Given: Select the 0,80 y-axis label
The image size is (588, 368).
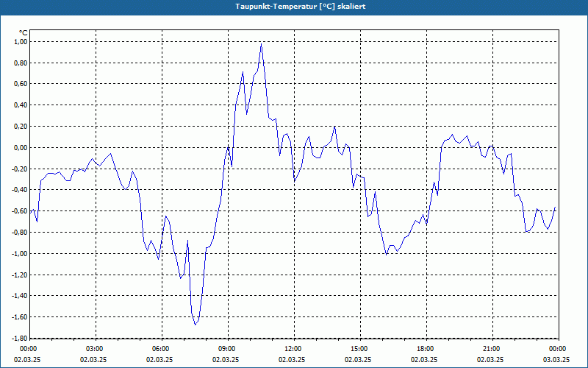Looking at the screenshot, I should point(21,63).
